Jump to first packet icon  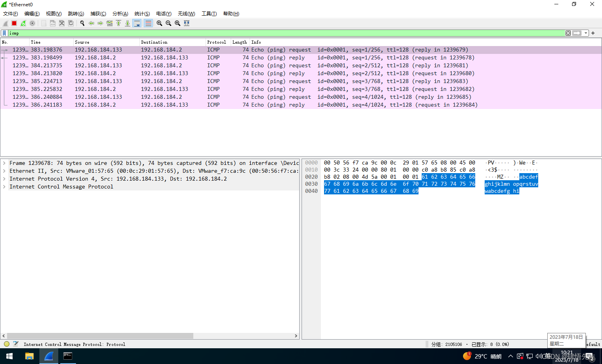coord(119,23)
